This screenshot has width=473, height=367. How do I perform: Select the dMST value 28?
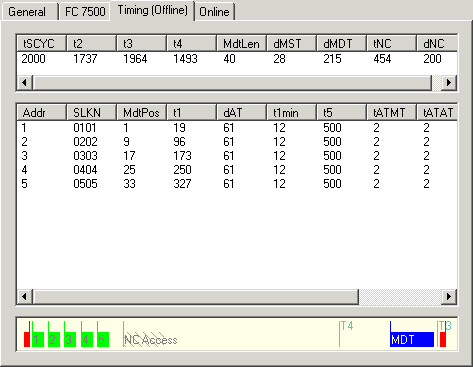(x=279, y=59)
